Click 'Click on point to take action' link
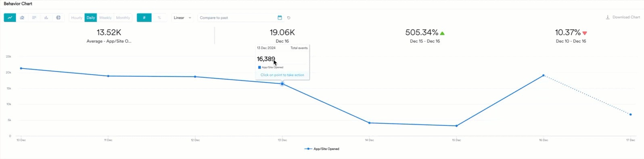The height and width of the screenshot is (159, 644). pyautogui.click(x=282, y=75)
